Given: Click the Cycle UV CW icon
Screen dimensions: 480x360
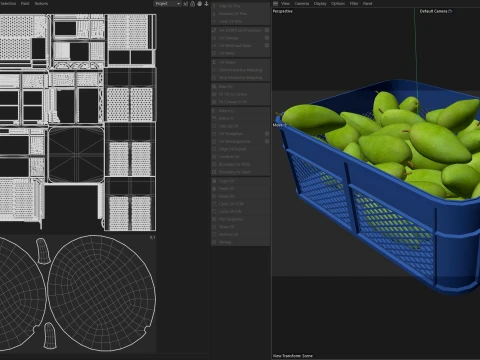Looking at the screenshot, I should point(214,211).
